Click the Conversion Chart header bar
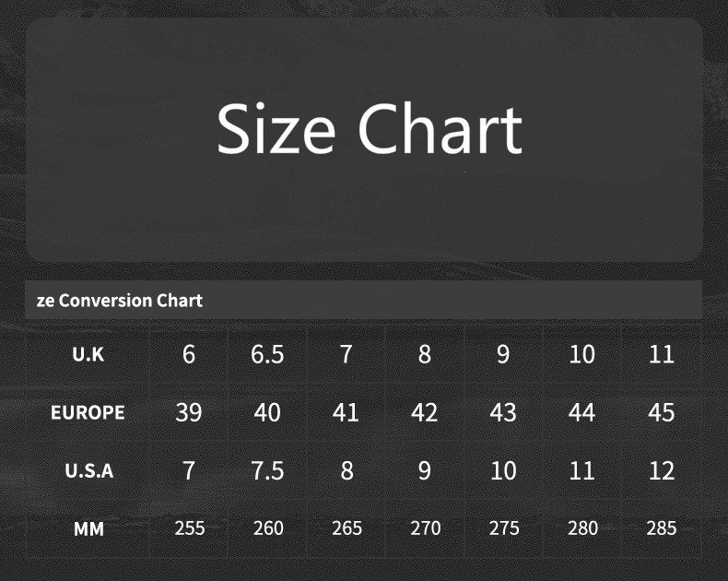The width and height of the screenshot is (728, 581). click(363, 301)
